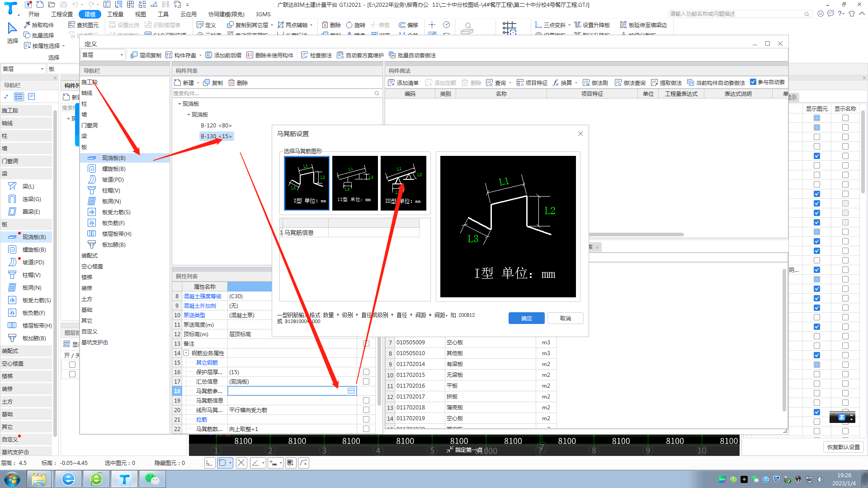Open the 协同建模(限免) ribbon tab

pos(226,14)
